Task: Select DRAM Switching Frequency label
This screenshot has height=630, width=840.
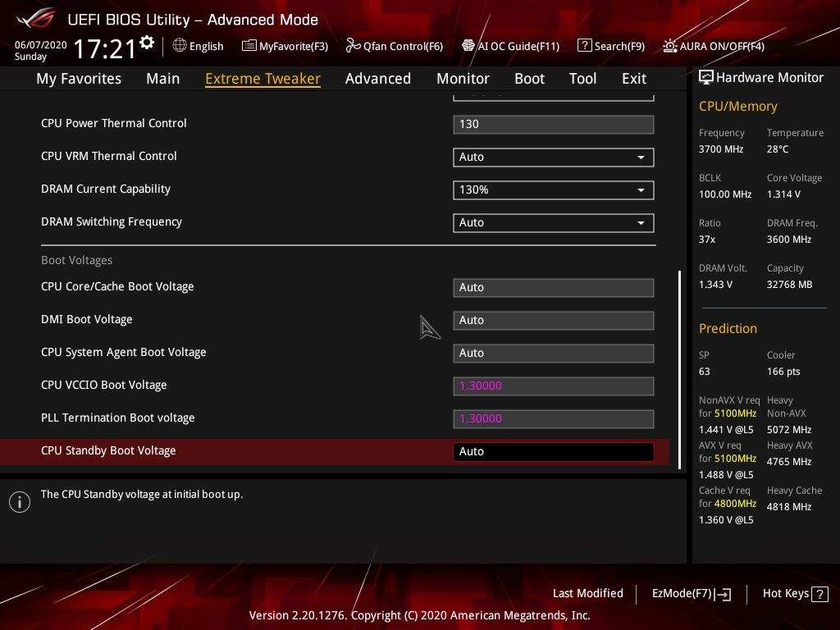Action: pyautogui.click(x=112, y=221)
